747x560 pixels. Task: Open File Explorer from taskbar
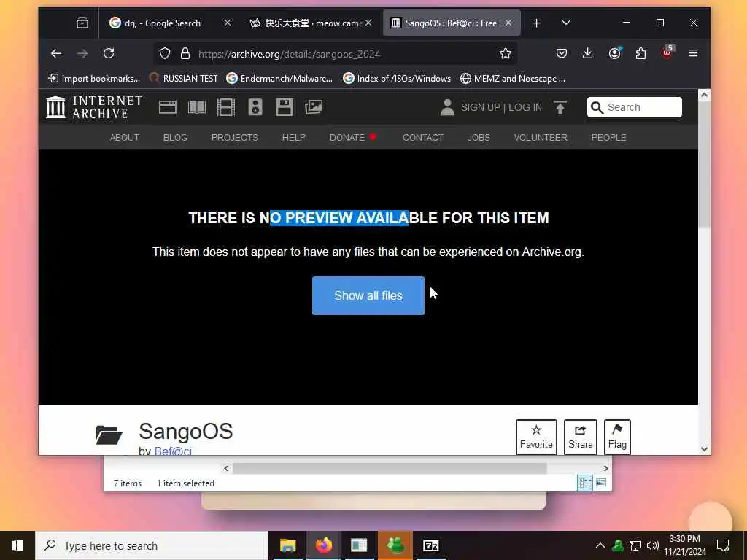point(287,545)
